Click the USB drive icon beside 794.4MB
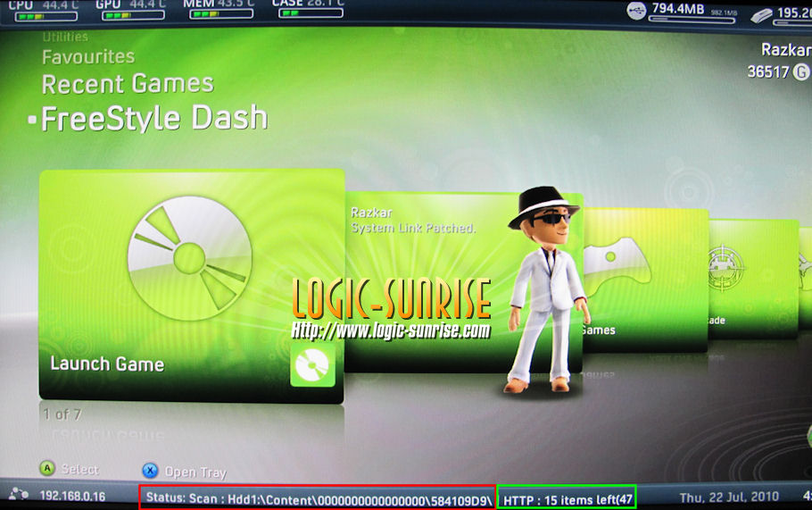The height and width of the screenshot is (510, 812). [x=636, y=11]
